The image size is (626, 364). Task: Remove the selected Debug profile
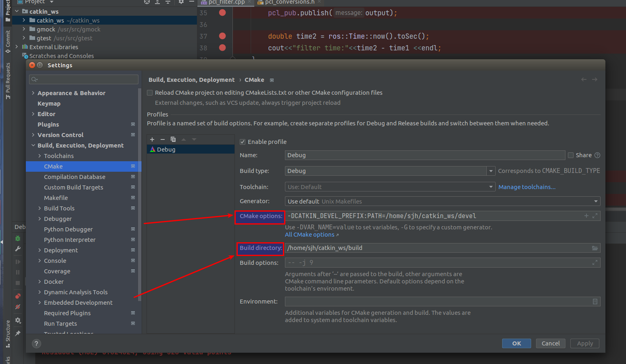[163, 139]
